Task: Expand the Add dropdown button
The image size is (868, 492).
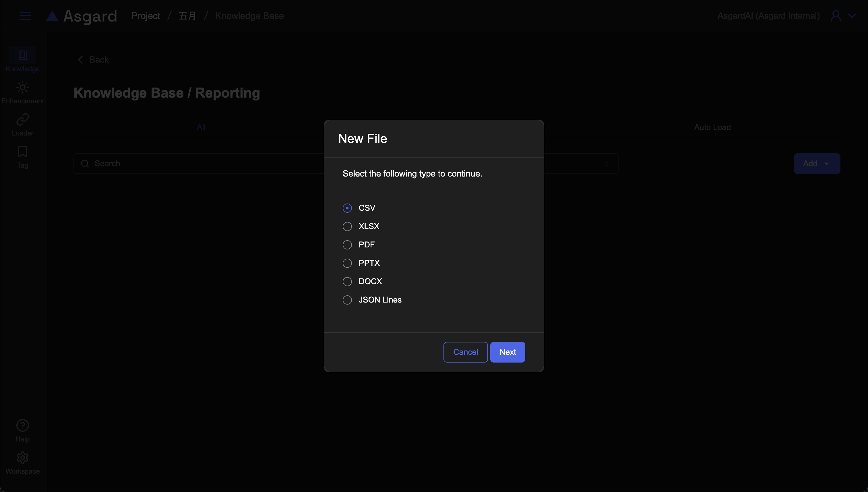Action: (817, 164)
